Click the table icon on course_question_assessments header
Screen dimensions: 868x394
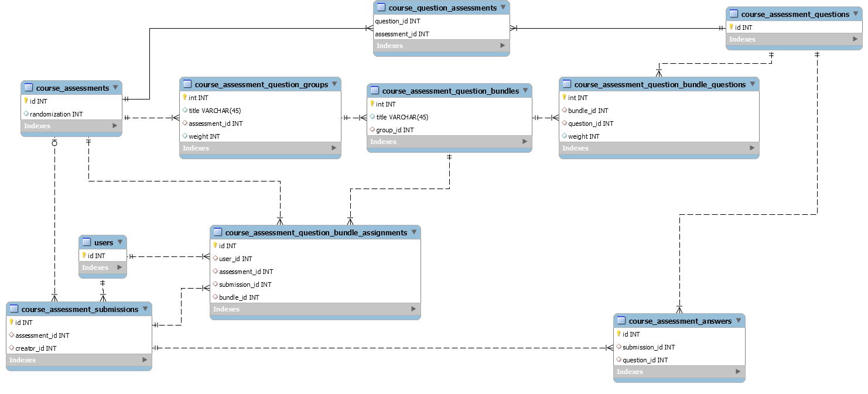pos(381,8)
